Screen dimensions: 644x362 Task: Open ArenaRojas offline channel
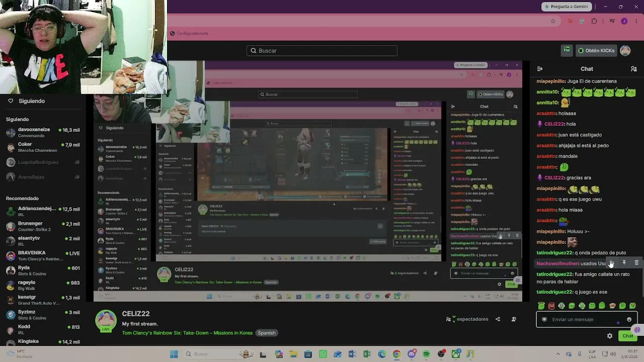43,177
